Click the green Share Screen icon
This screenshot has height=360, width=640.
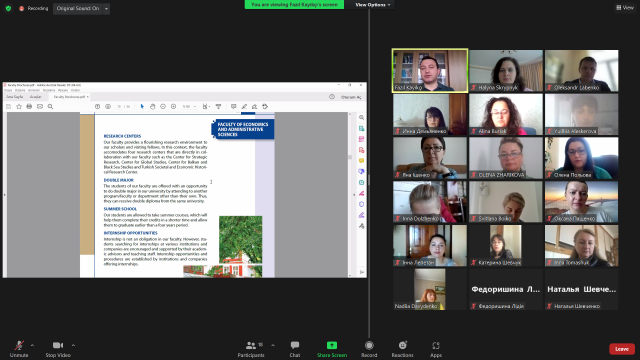tap(332, 346)
